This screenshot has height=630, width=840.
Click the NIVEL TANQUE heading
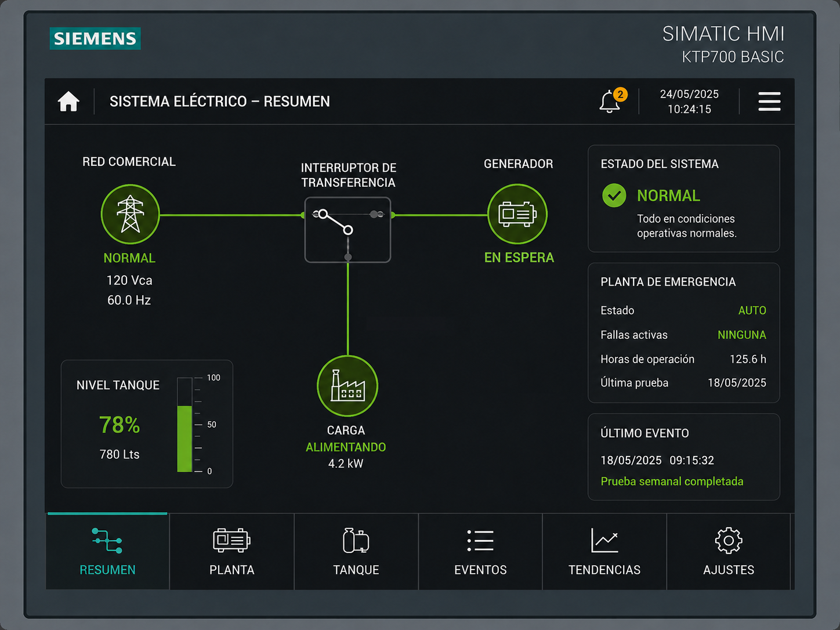tap(118, 385)
